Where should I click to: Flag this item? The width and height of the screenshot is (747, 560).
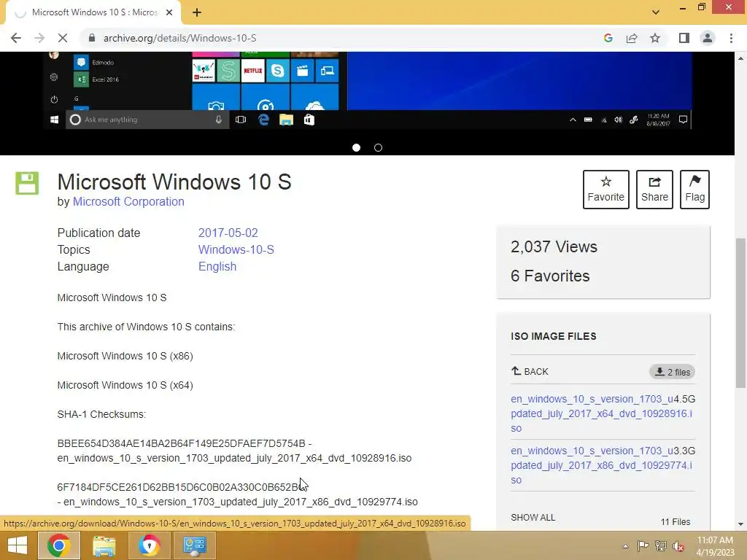[694, 190]
